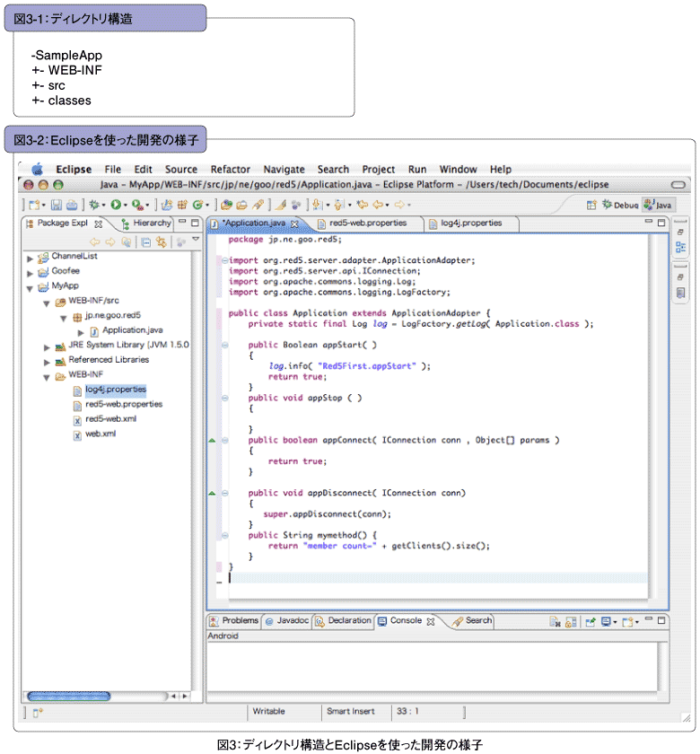Click the Save icon in the toolbar
Screen dimensions: 700x754
[57, 205]
